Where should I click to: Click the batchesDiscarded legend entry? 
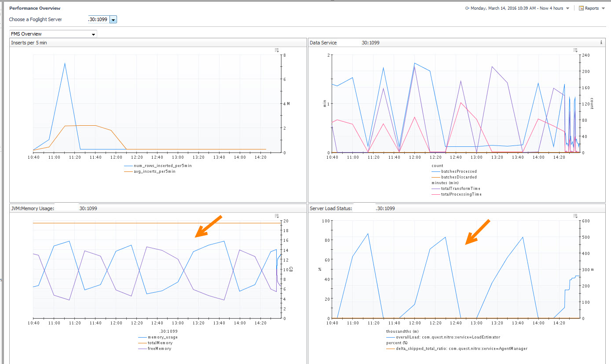tap(454, 177)
